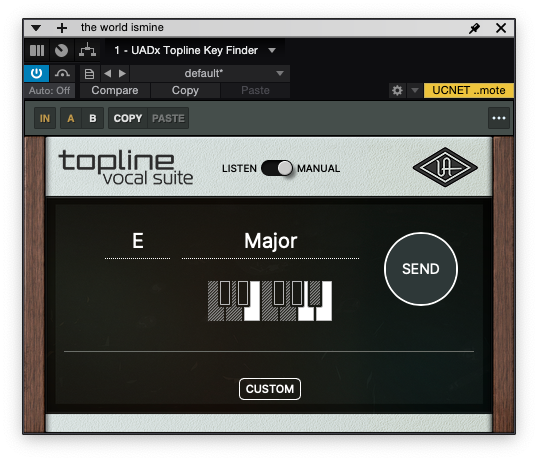Click the plugin COPY button
This screenshot has width=538, height=461.
(128, 118)
